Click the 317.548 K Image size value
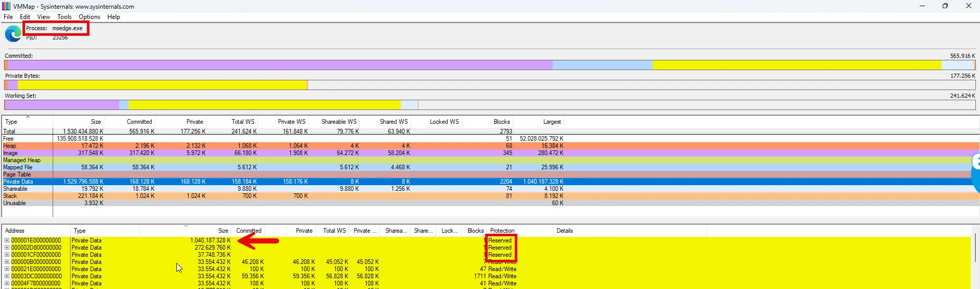Screen dimensions: 980x289 click(90, 153)
